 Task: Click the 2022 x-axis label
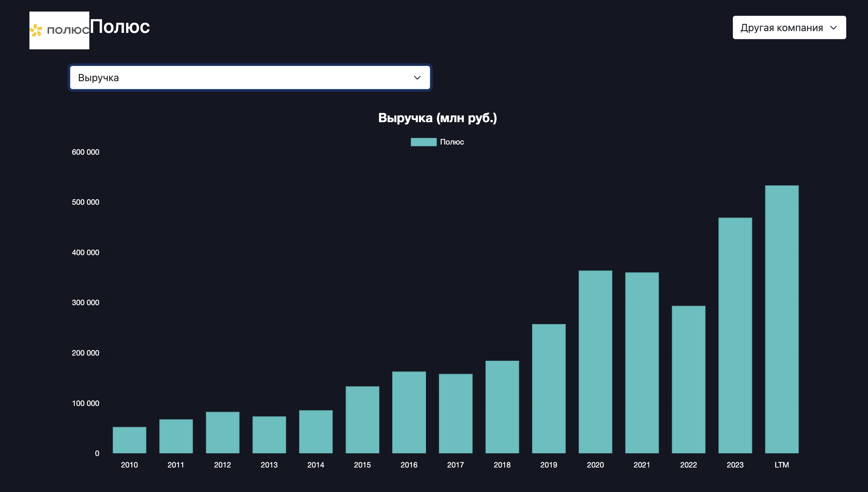click(688, 465)
